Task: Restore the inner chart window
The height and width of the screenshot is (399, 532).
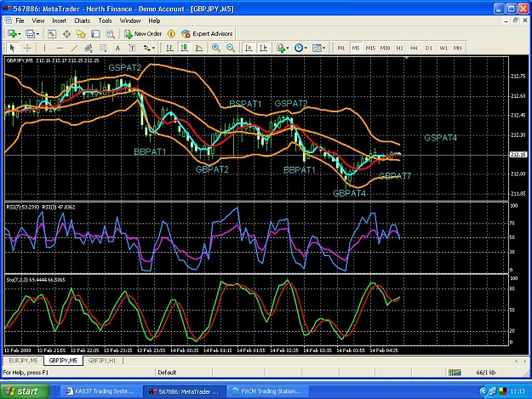Action: click(x=516, y=20)
